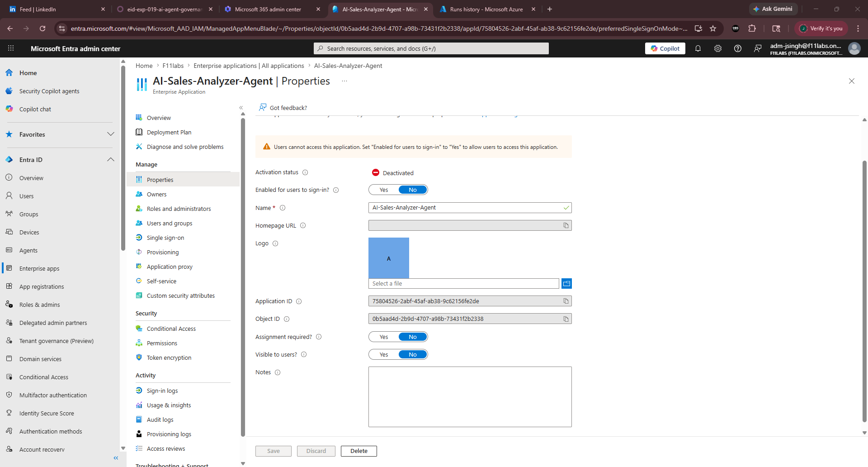Click inside the Notes text area
Screen dimensions: 868x467
click(470, 397)
